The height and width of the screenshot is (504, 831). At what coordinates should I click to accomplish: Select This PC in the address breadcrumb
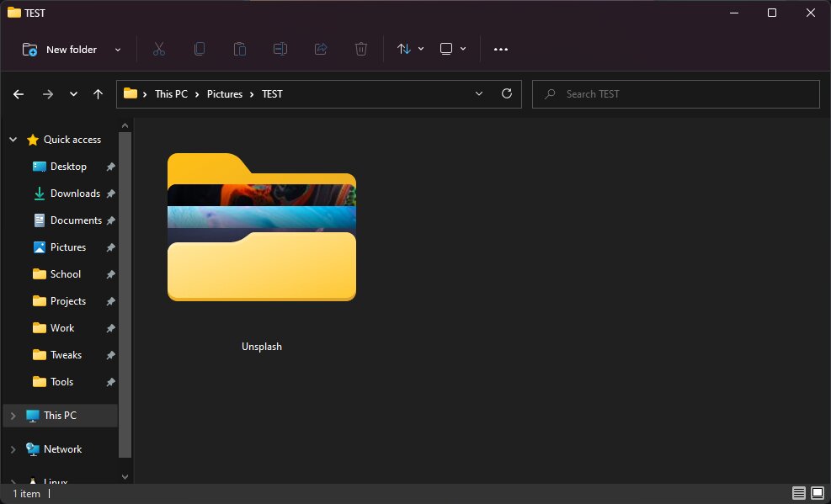click(x=171, y=93)
